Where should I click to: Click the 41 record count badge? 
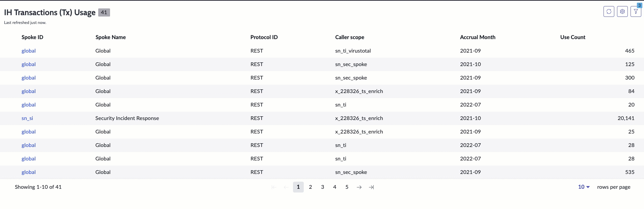[x=104, y=12]
